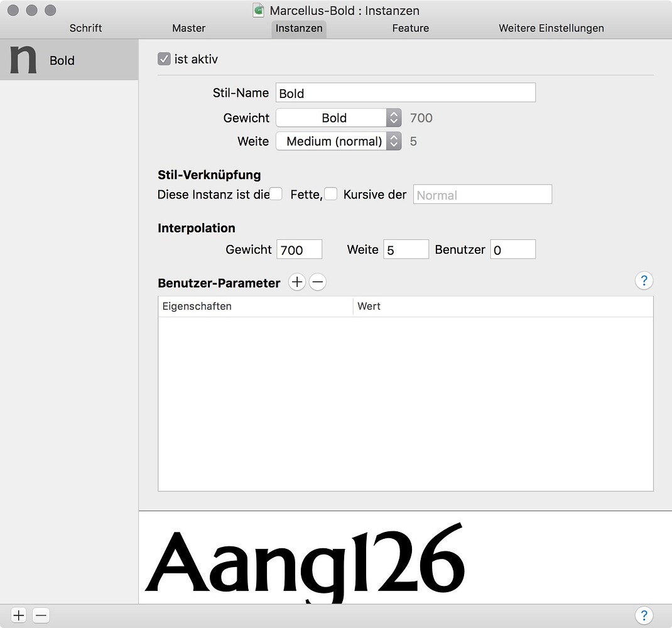Click the Stil-Name field containing Bold
Screen dimensions: 672x628
(x=406, y=92)
